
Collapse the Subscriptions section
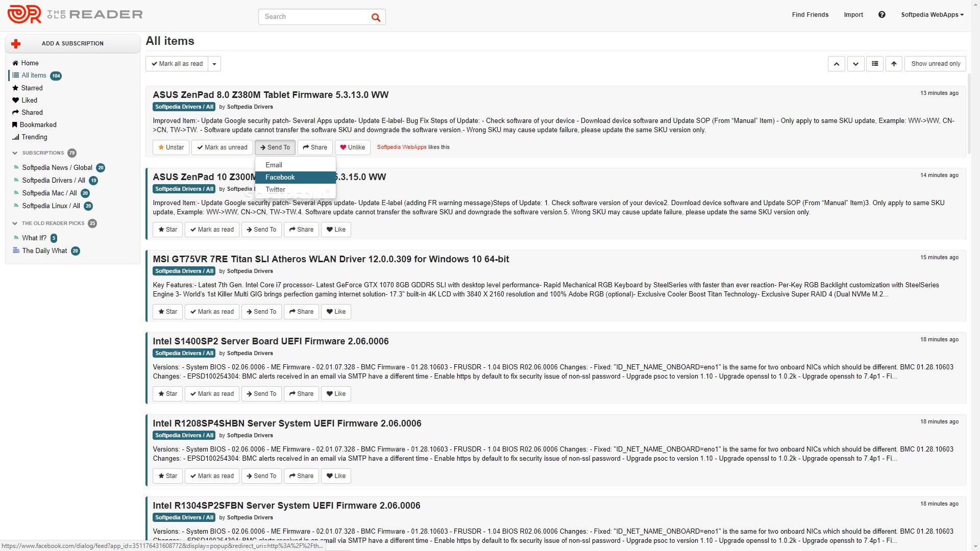[x=15, y=153]
